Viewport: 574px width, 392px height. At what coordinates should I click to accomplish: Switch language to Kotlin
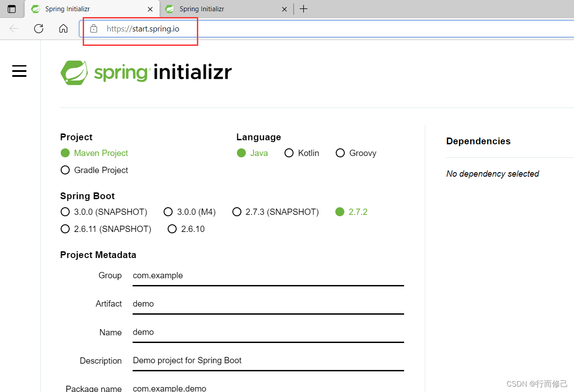[x=289, y=153]
